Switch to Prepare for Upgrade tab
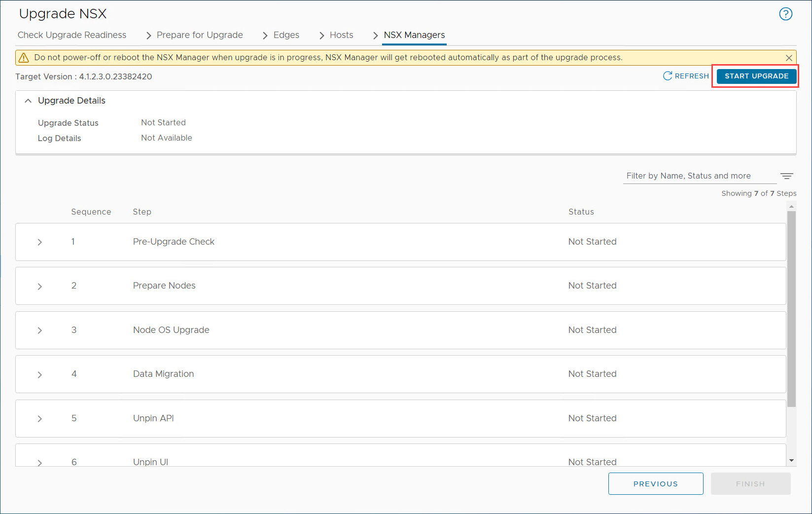Image resolution: width=812 pixels, height=514 pixels. pos(200,35)
